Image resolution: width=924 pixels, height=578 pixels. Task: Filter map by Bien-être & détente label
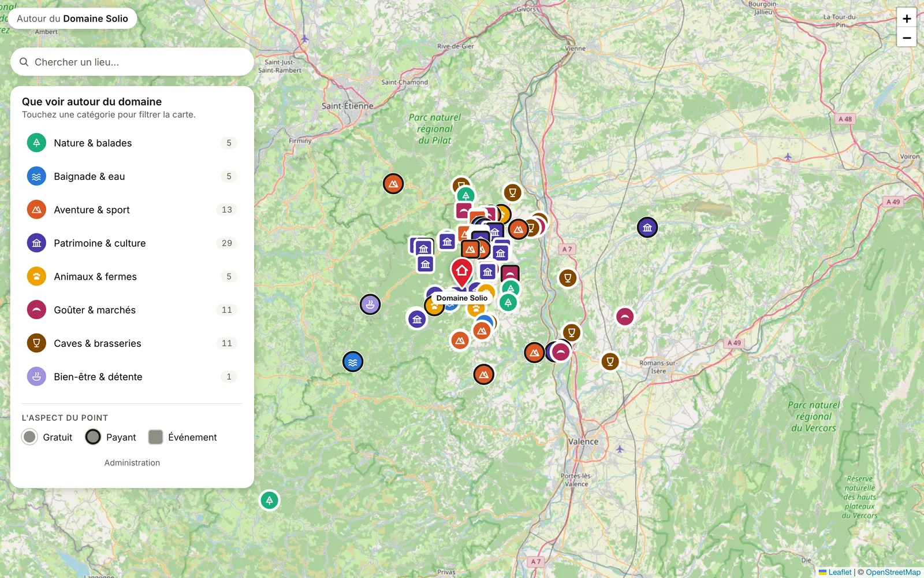coord(98,377)
